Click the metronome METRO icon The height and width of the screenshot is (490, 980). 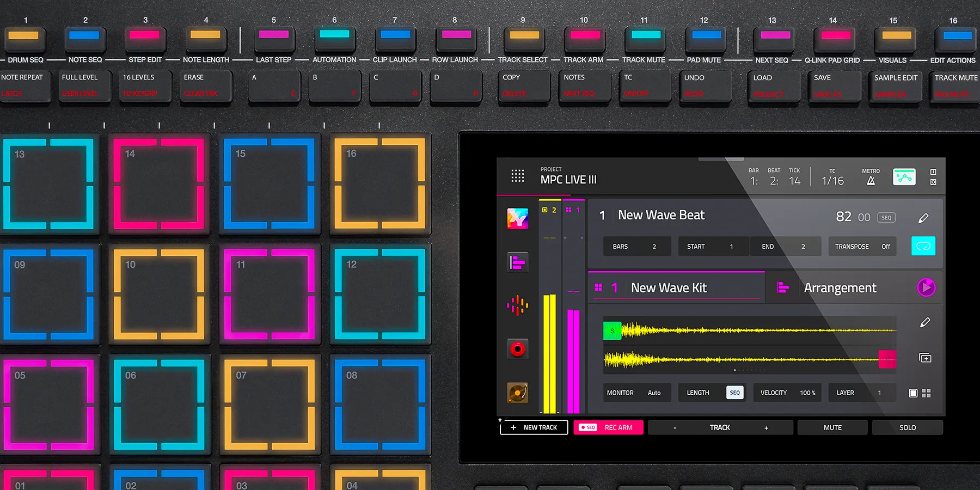(x=869, y=177)
